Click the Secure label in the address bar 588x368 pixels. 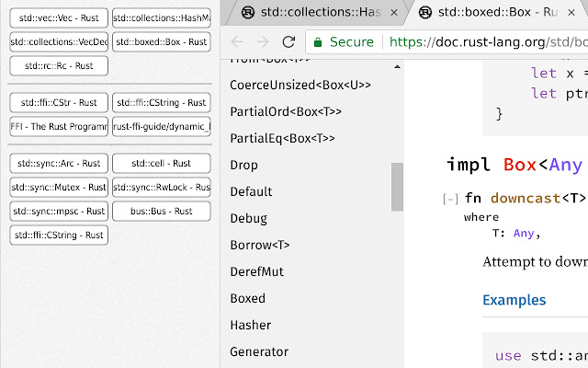(352, 42)
